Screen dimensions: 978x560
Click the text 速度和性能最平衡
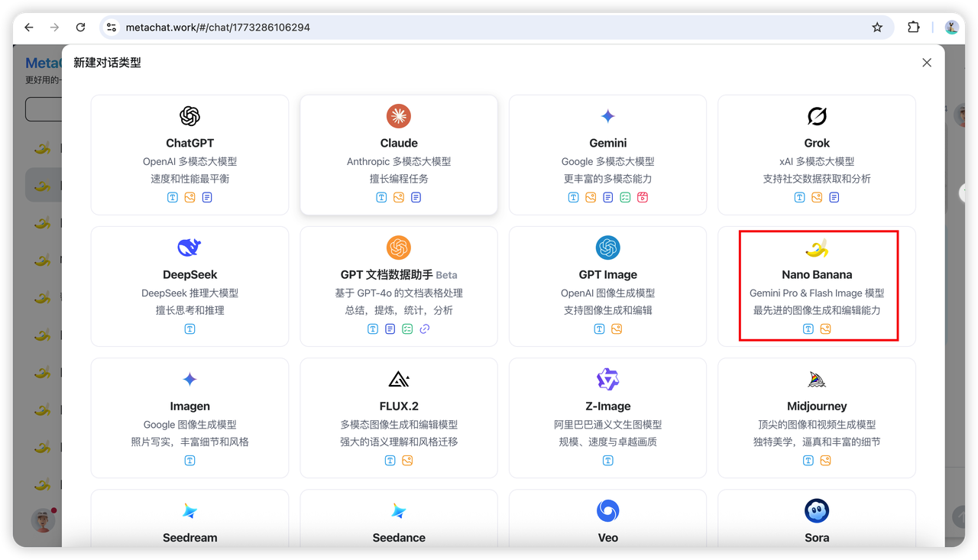[x=189, y=179]
